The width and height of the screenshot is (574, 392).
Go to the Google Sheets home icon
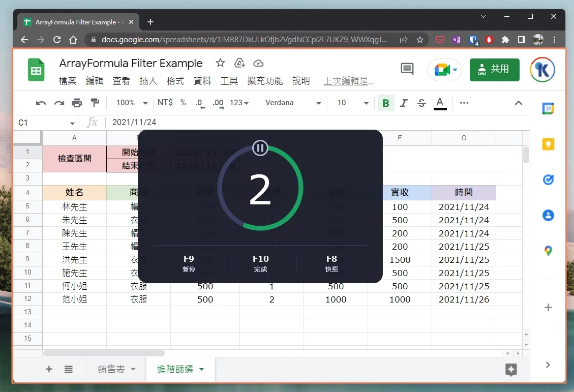click(36, 70)
